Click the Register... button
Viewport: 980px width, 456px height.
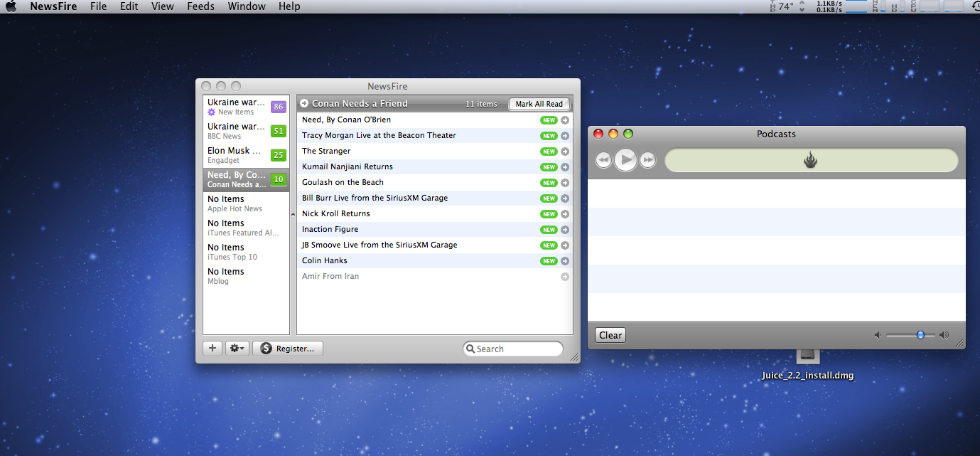pos(288,349)
